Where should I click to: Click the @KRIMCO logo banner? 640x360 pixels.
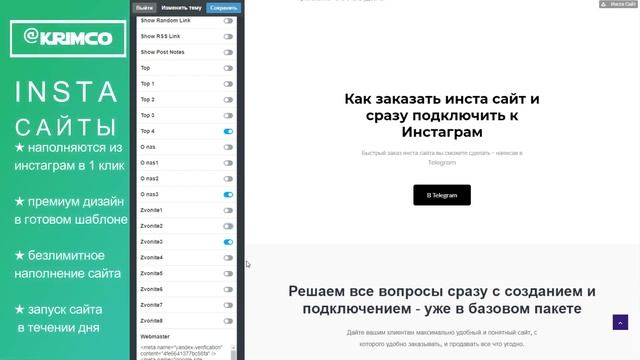68,38
